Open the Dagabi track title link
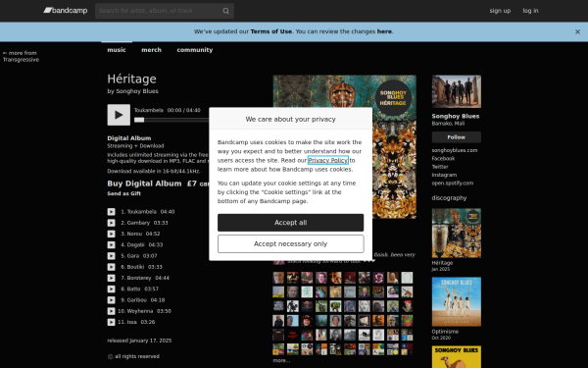 pos(135,244)
